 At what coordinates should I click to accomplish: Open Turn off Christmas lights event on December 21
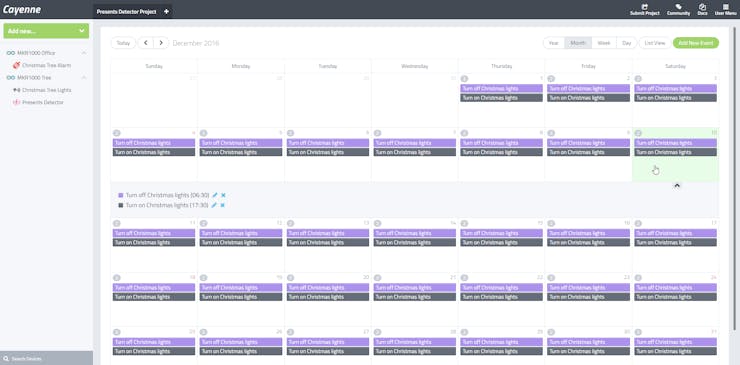414,288
